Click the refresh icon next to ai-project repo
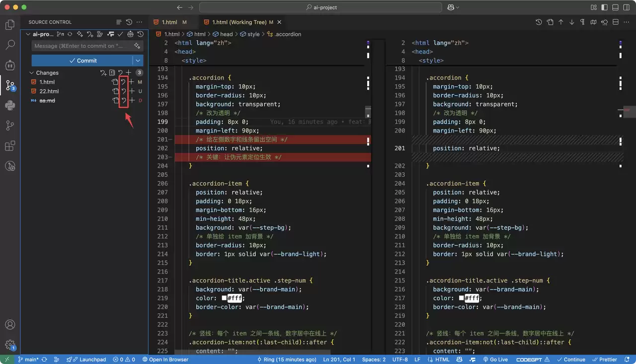This screenshot has width=636, height=364. [x=70, y=34]
